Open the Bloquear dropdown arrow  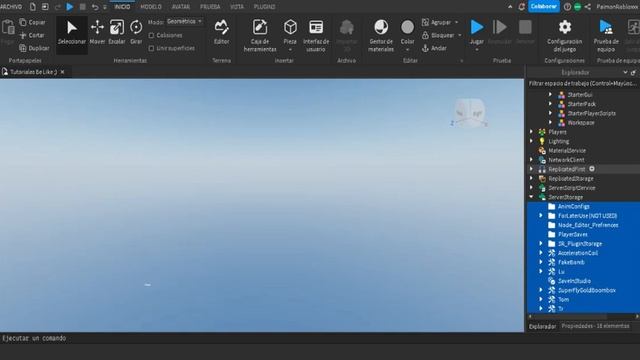click(460, 35)
